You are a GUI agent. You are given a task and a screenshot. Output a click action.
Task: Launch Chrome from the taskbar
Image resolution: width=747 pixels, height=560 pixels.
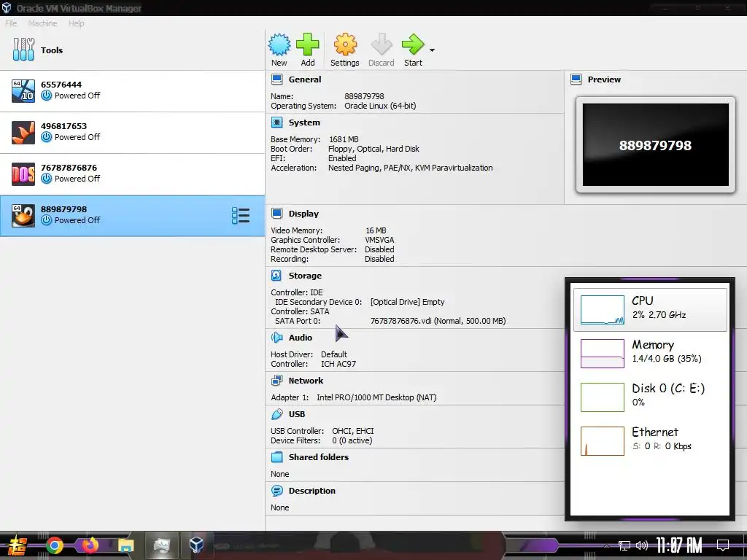coord(54,545)
